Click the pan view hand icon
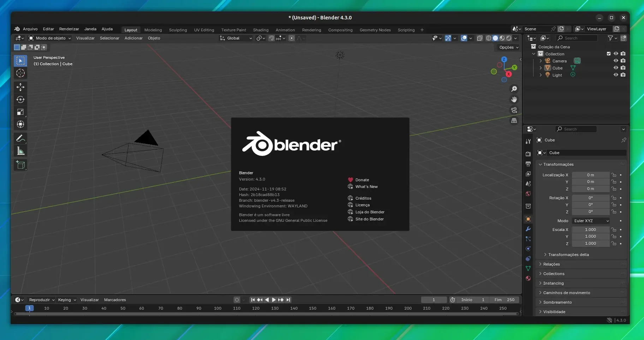The width and height of the screenshot is (644, 340). [x=514, y=99]
